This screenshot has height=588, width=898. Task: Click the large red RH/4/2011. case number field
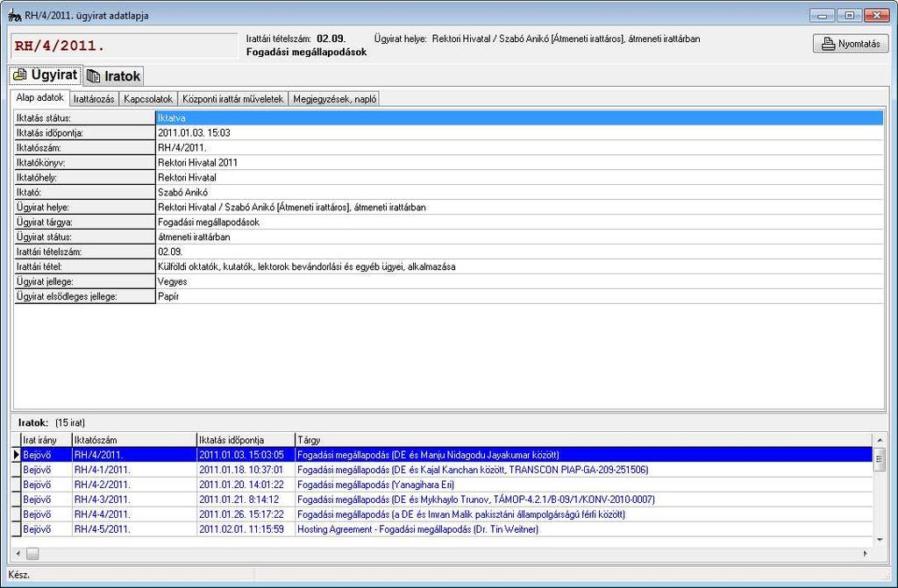tap(124, 46)
